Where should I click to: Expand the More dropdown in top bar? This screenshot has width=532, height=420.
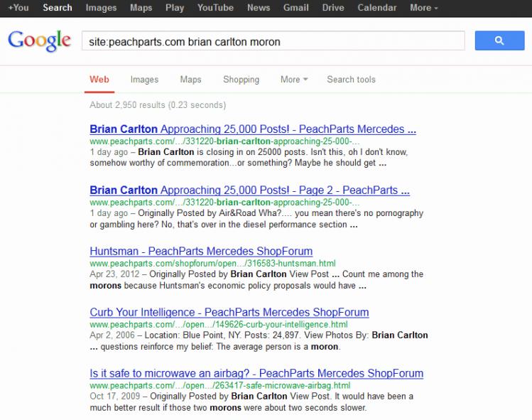(424, 8)
